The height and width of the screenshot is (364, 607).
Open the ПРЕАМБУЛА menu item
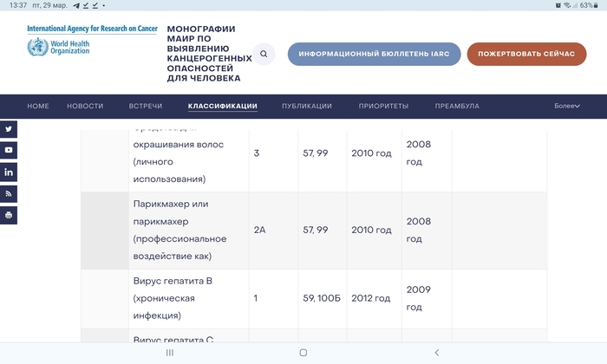click(457, 106)
